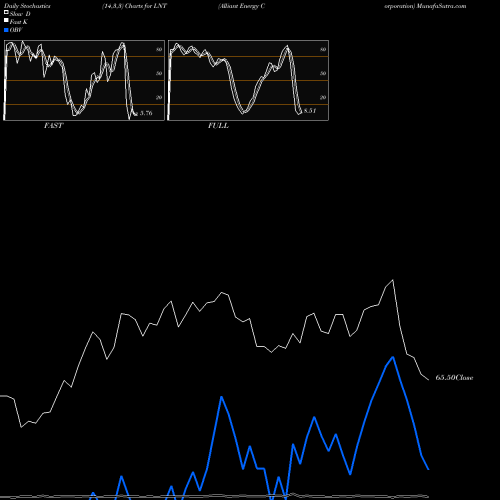Click the 8.51 value in FULL chart
500x500 pixels.
pyautogui.click(x=310, y=111)
